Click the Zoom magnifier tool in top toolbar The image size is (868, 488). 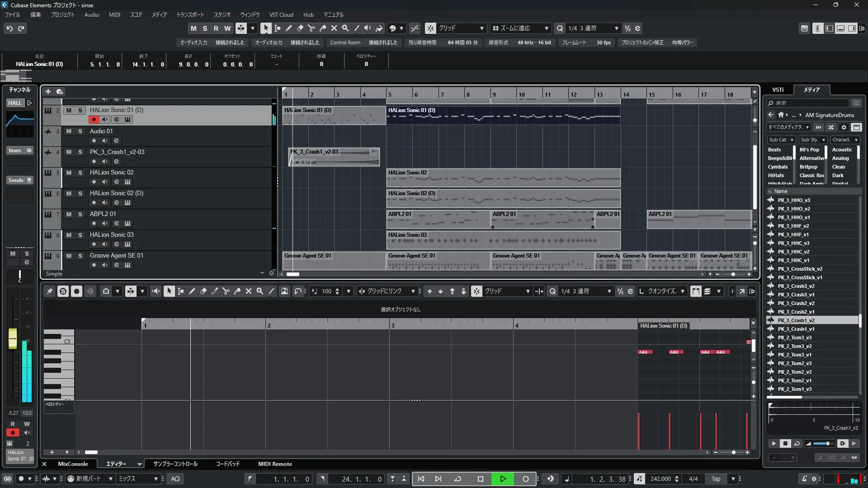click(x=345, y=28)
